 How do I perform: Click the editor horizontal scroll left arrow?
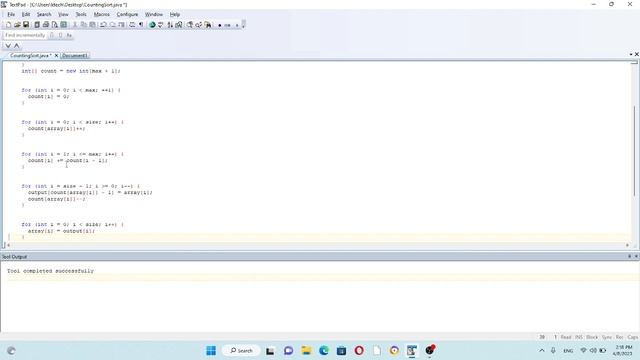pos(8,245)
